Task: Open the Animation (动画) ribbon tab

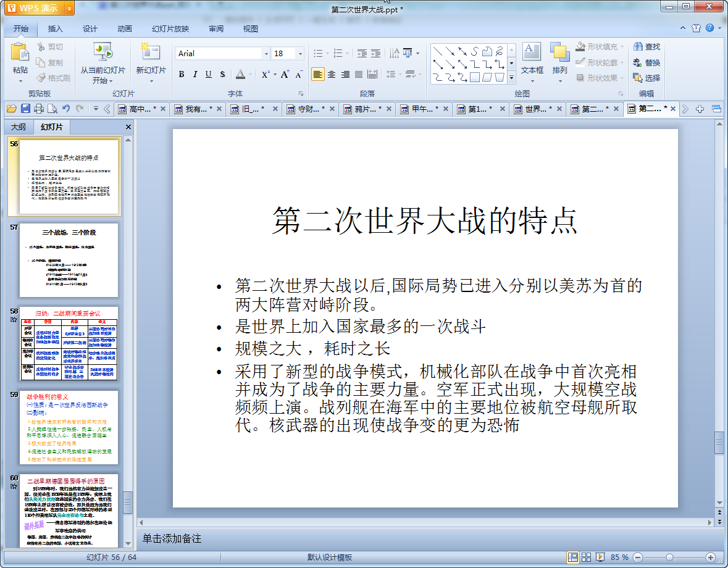Action: pos(125,29)
